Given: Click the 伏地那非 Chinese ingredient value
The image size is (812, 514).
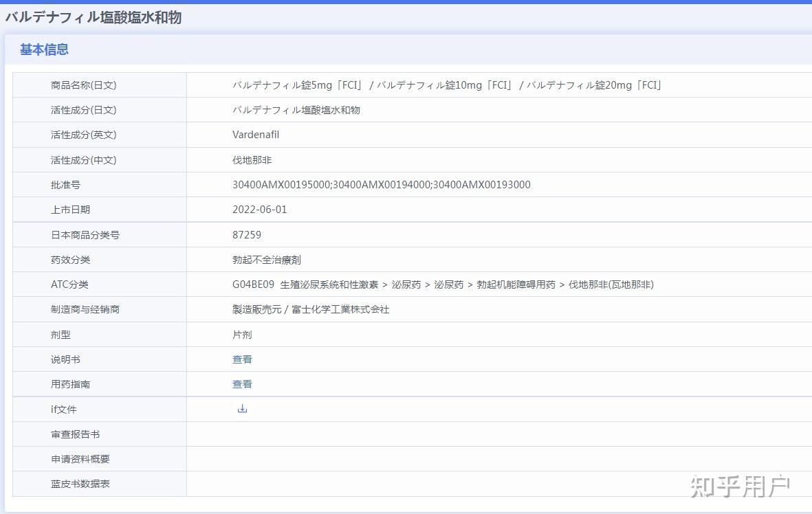Looking at the screenshot, I should pyautogui.click(x=252, y=160).
